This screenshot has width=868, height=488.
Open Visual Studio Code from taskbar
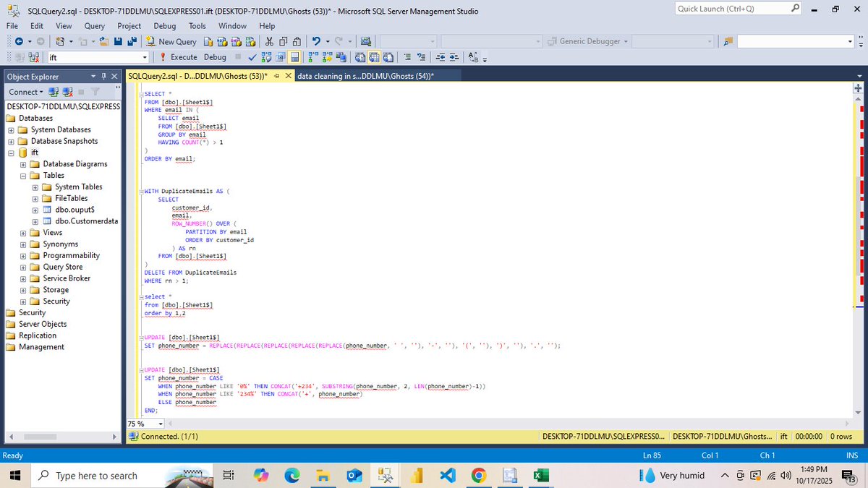pyautogui.click(x=447, y=475)
